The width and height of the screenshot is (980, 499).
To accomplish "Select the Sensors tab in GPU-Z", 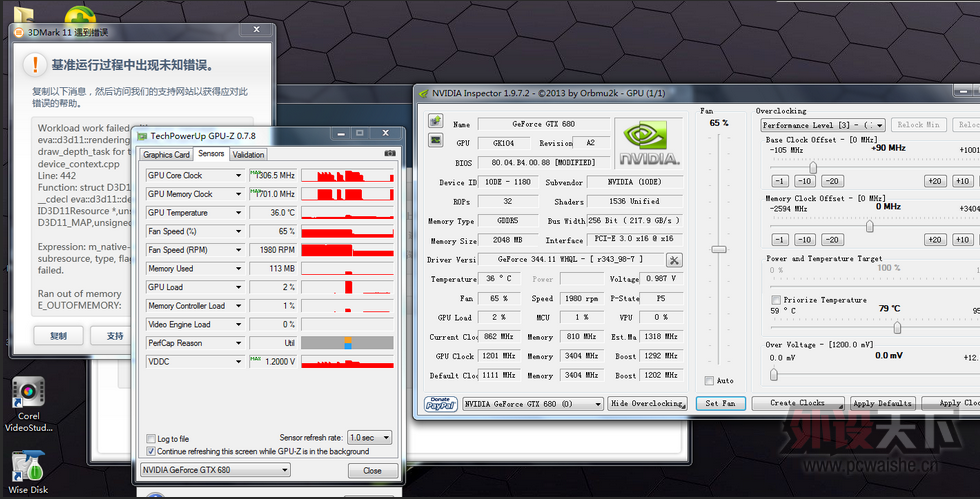I will (x=211, y=153).
